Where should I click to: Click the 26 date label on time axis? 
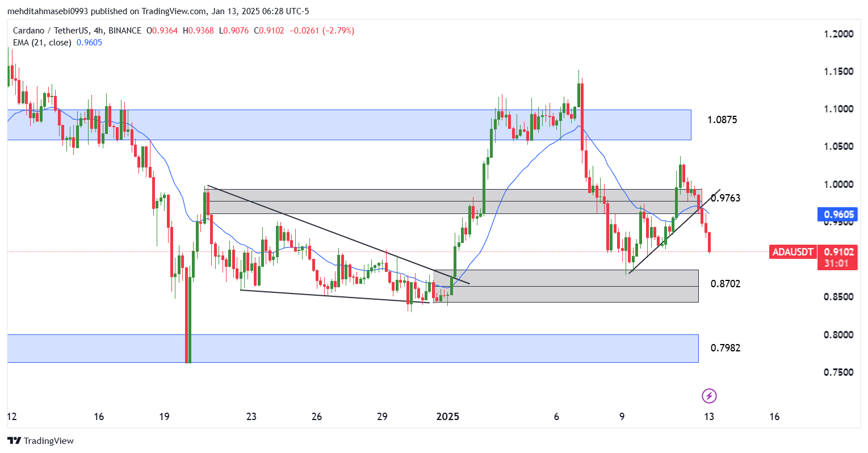[x=317, y=417]
